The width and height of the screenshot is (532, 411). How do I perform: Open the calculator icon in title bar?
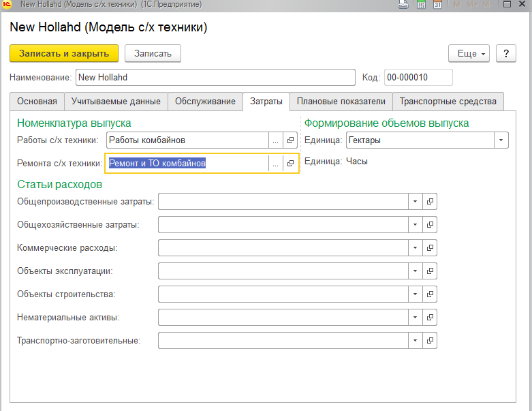(x=421, y=4)
